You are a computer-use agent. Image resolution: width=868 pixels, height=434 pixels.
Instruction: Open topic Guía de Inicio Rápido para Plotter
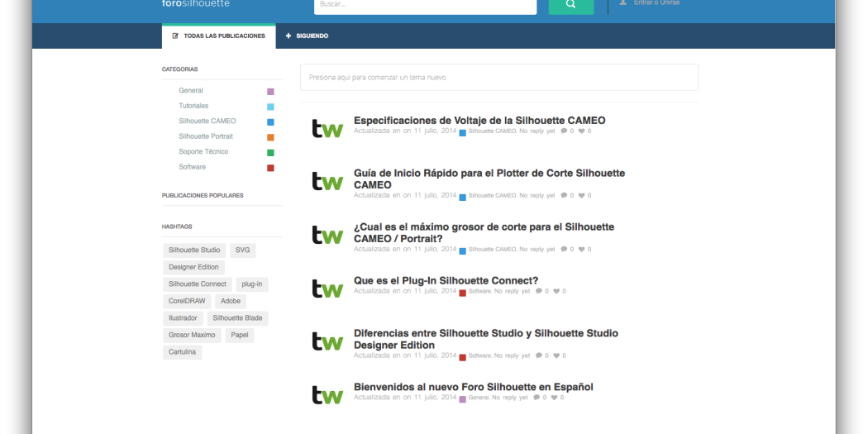click(x=489, y=179)
